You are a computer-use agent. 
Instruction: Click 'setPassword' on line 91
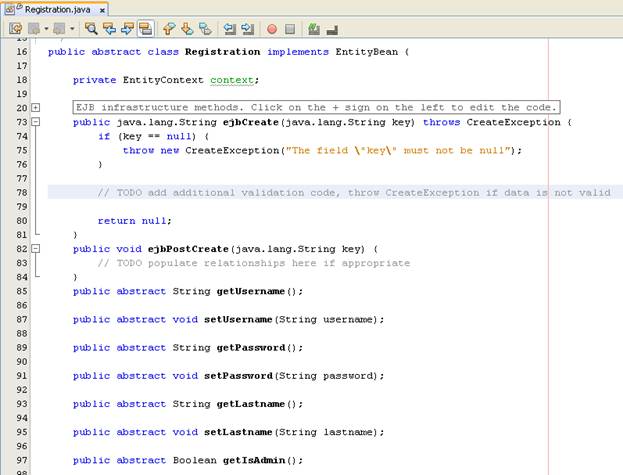click(x=238, y=376)
